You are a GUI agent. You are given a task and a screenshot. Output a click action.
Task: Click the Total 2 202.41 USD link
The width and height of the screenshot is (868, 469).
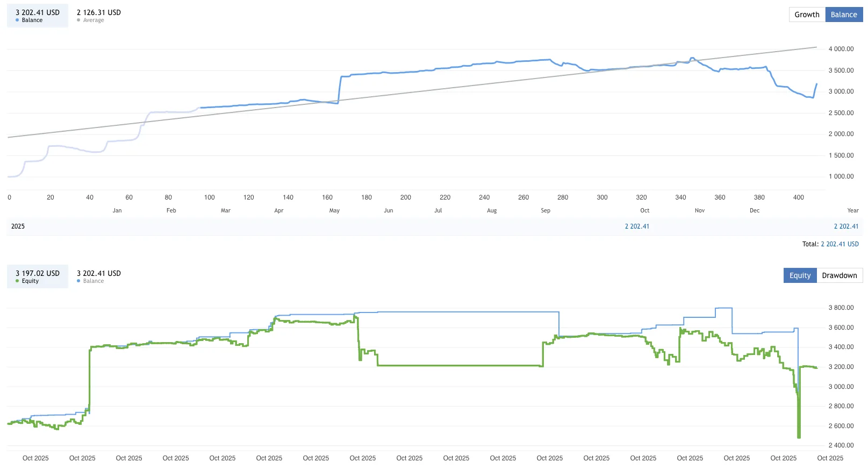click(840, 244)
